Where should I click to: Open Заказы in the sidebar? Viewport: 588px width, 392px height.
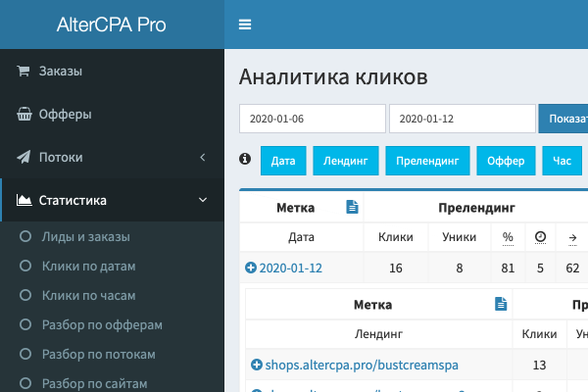point(112,71)
